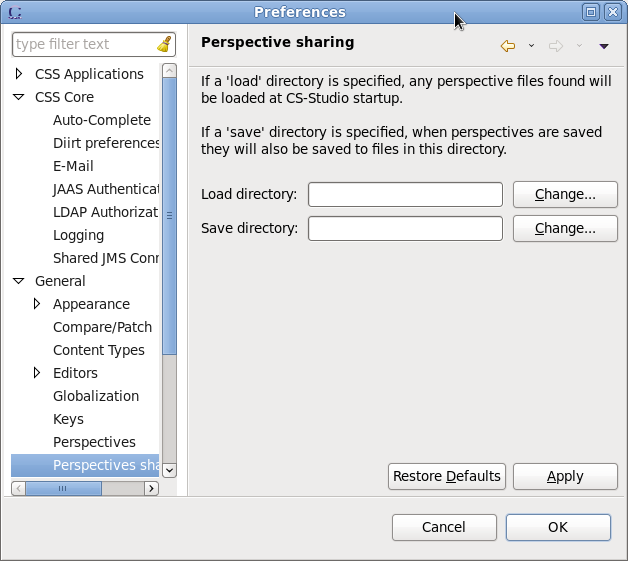Click the tree's horizontal scrollbar right arrow
Screen dimensions: 628x561
click(151, 489)
